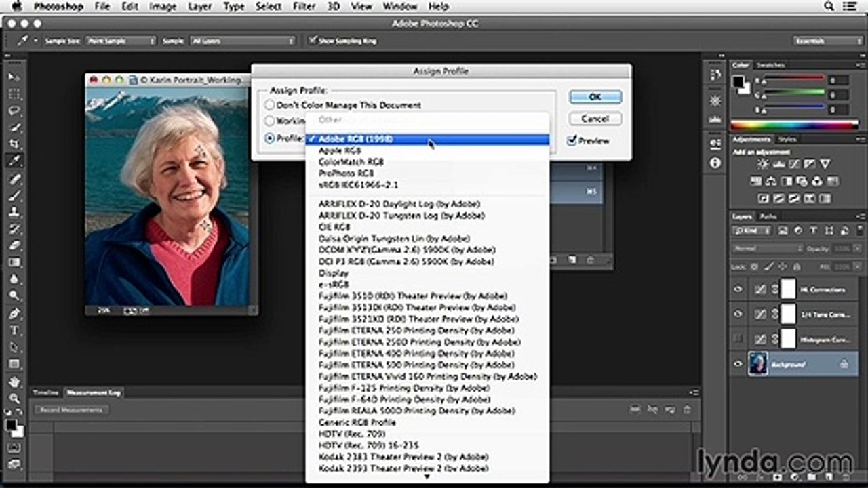Select the Healing Brush tool
868x488 pixels.
tap(14, 178)
